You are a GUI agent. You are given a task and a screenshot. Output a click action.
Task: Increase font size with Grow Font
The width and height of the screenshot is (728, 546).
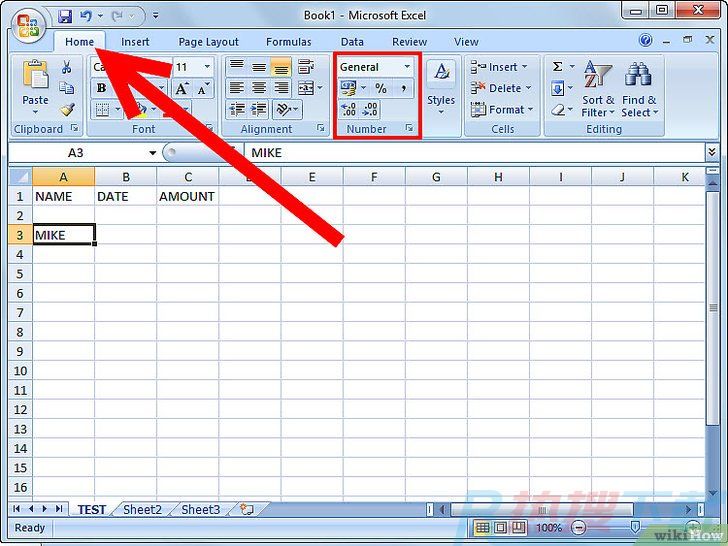click(x=182, y=88)
